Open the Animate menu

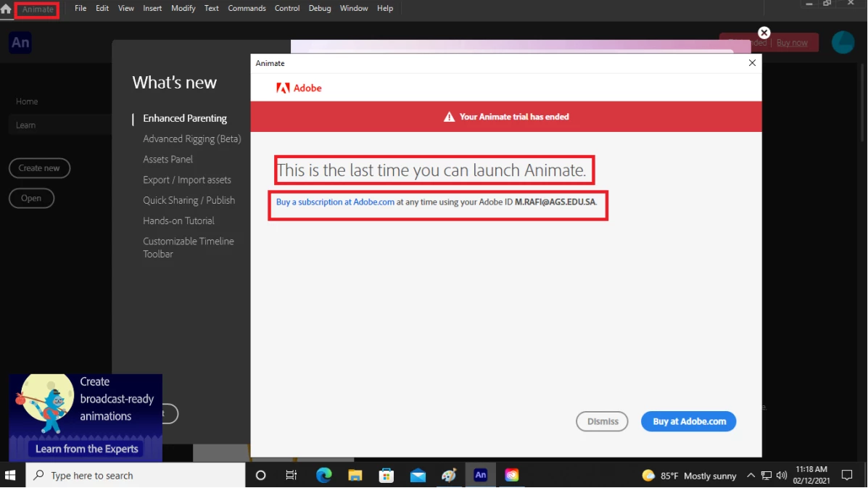pos(38,9)
